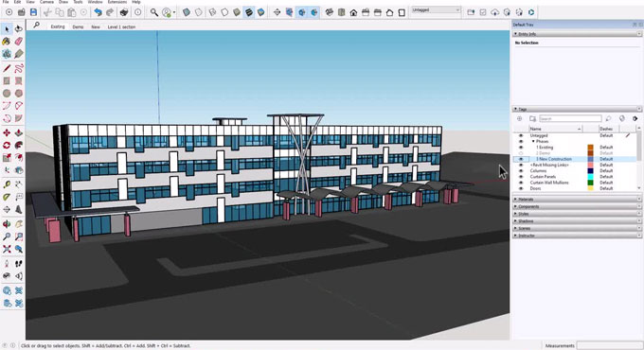Hide the Doors tag
The width and height of the screenshot is (644, 350).
click(521, 188)
